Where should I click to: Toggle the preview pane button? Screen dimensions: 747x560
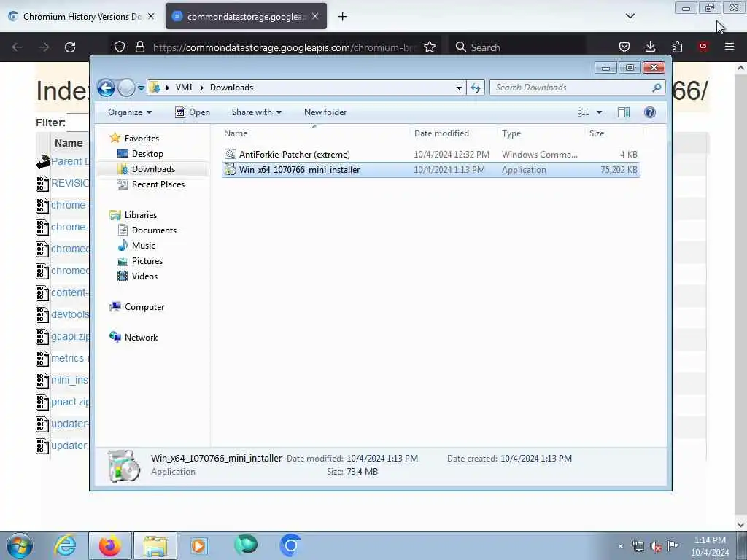[x=623, y=112]
